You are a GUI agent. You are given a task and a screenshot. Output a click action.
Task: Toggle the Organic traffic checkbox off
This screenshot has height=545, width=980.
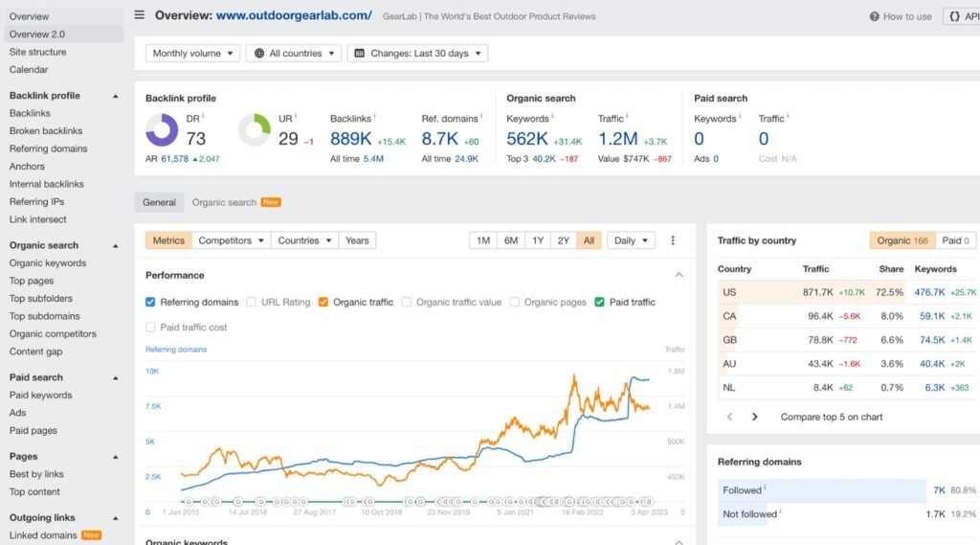323,302
